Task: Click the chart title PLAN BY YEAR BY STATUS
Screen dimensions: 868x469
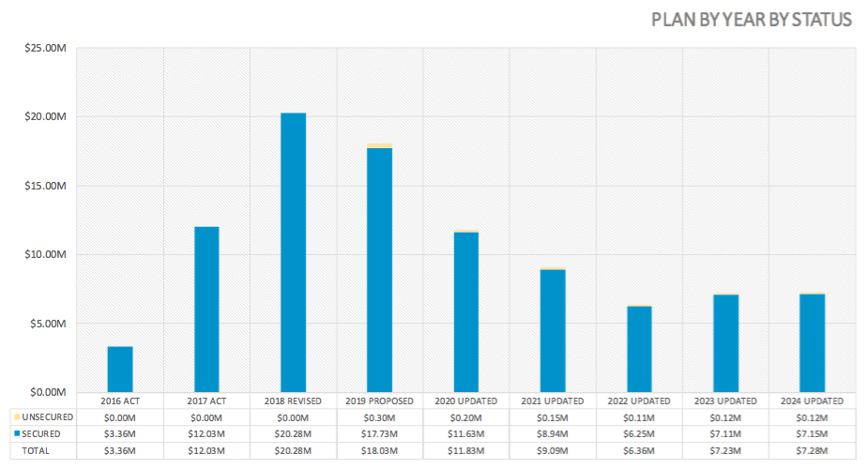Action: (x=752, y=20)
